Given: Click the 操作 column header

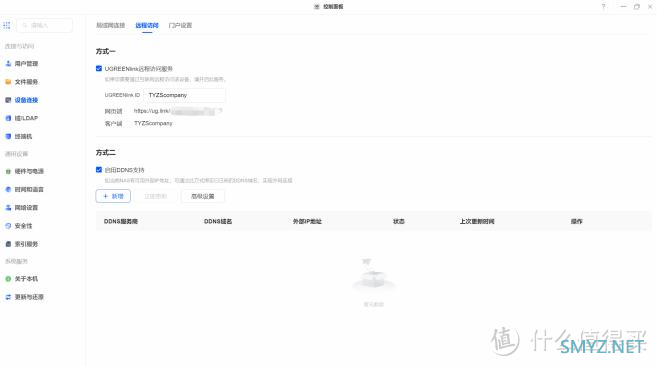Looking at the screenshot, I should [x=577, y=221].
